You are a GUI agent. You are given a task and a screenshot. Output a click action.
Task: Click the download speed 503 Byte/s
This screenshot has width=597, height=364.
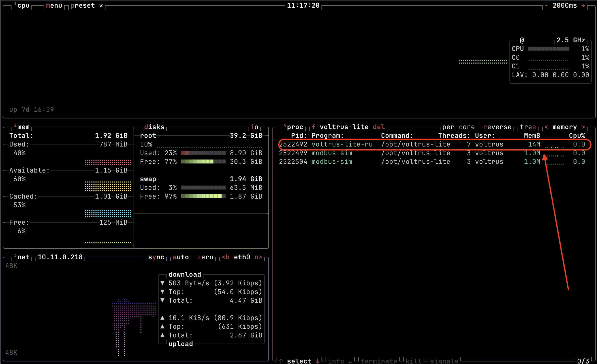[189, 283]
